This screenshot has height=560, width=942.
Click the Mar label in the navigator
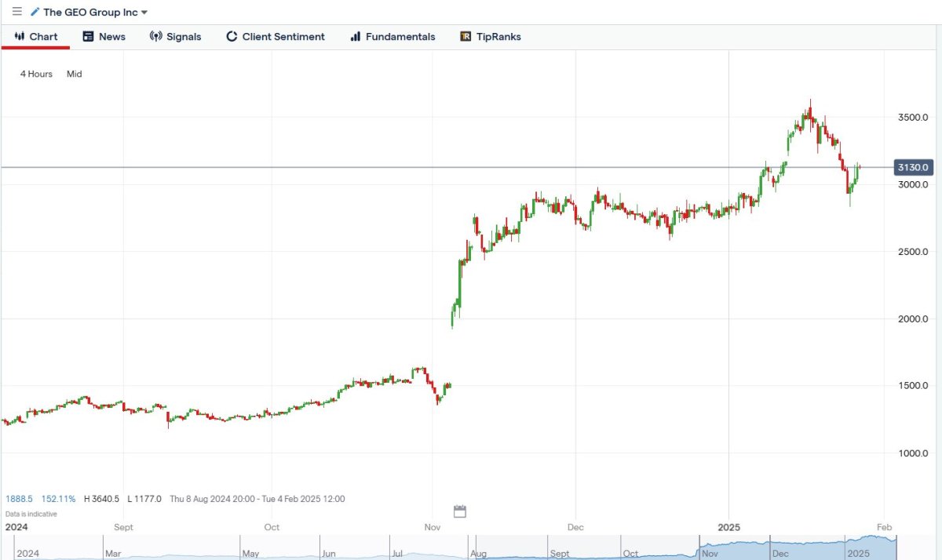[115, 554]
